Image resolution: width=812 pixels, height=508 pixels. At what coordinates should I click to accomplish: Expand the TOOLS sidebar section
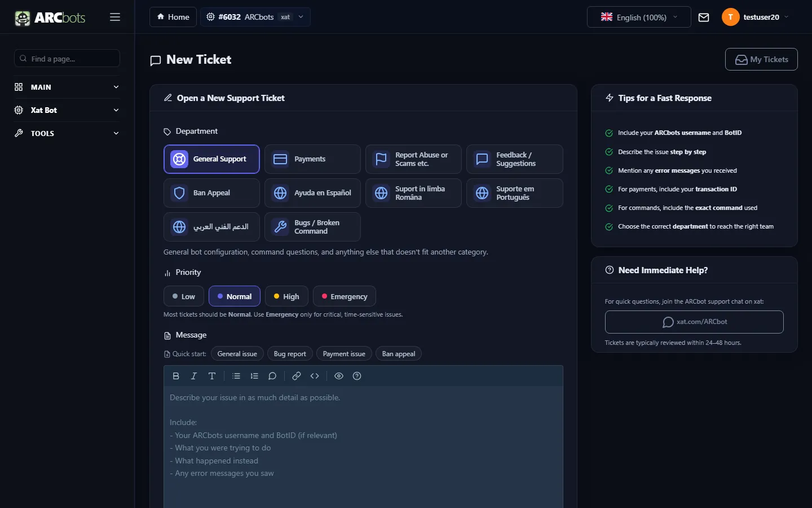coord(67,133)
